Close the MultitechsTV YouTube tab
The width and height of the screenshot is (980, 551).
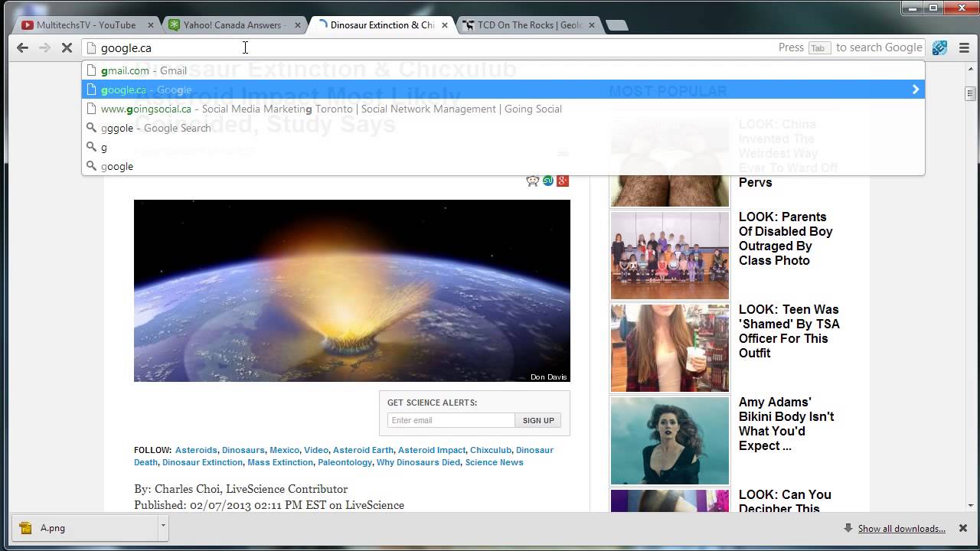tap(151, 25)
